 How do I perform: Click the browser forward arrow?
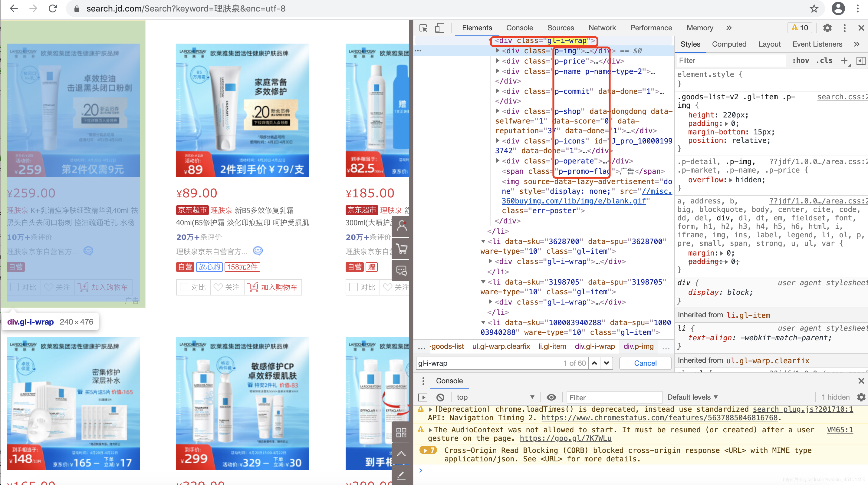pyautogui.click(x=33, y=8)
